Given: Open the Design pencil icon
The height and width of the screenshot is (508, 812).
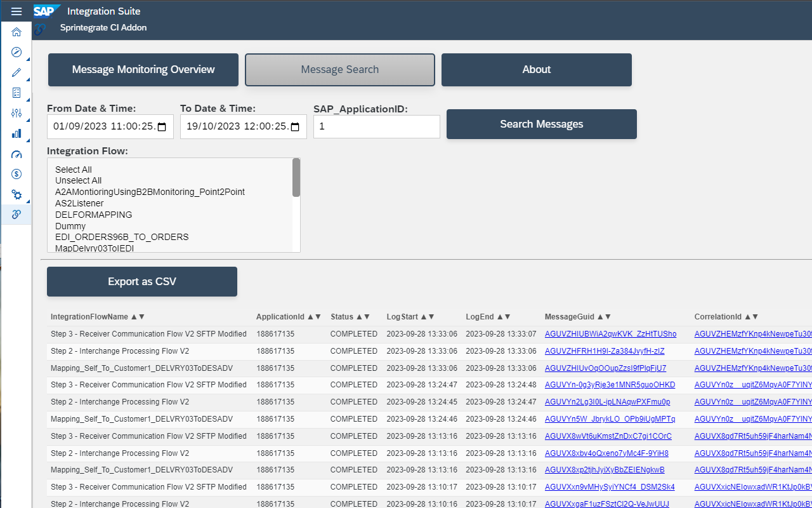Looking at the screenshot, I should click(16, 72).
